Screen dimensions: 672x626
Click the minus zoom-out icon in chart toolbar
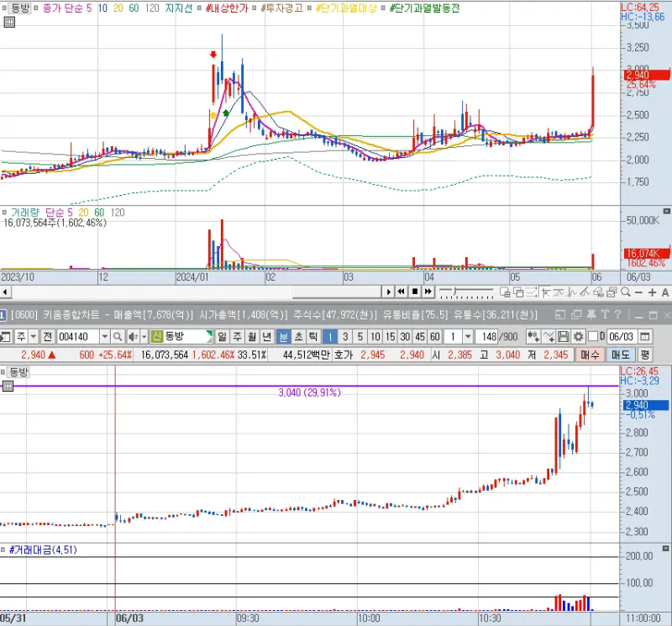point(638,292)
